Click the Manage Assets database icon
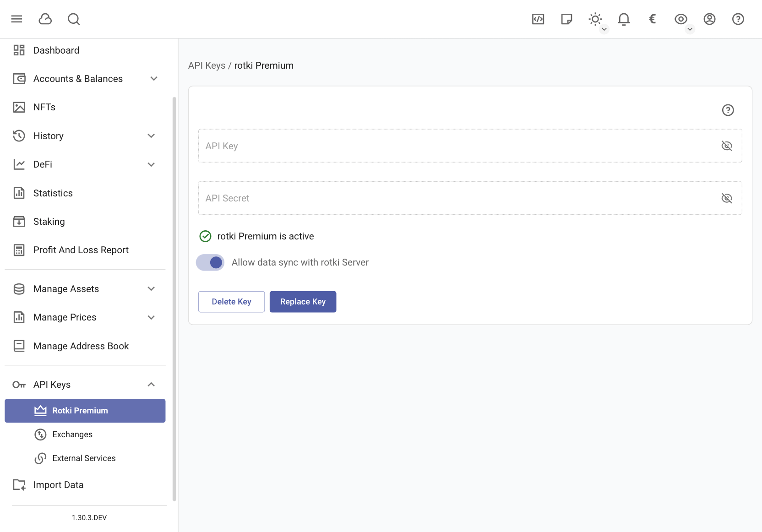This screenshot has height=532, width=762. tap(19, 289)
